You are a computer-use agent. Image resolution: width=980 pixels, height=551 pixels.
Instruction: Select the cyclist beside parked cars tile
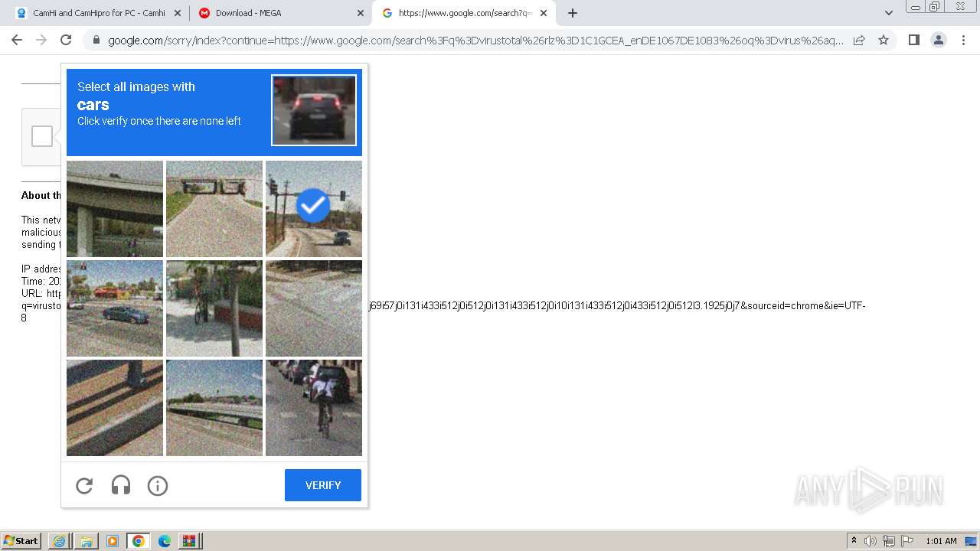314,408
